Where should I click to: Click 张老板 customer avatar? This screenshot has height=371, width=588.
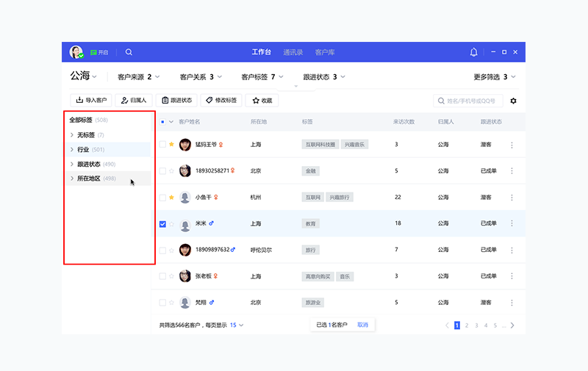[185, 276]
